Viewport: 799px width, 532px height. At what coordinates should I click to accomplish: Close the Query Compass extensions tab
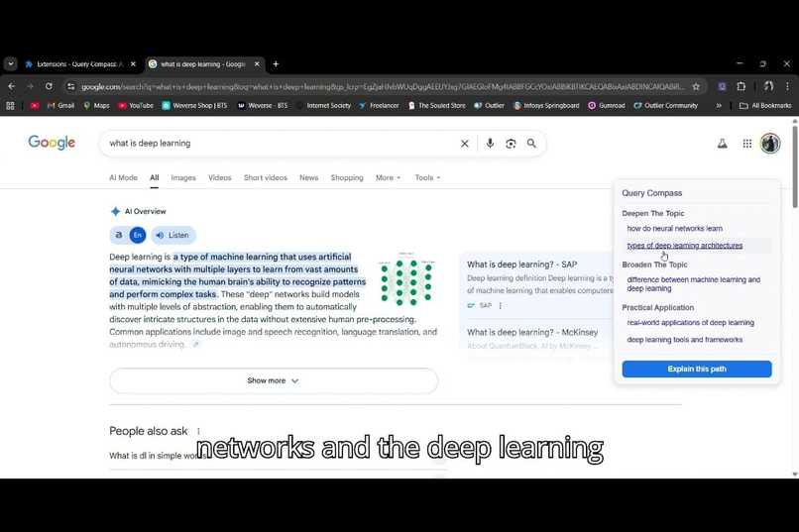133,64
